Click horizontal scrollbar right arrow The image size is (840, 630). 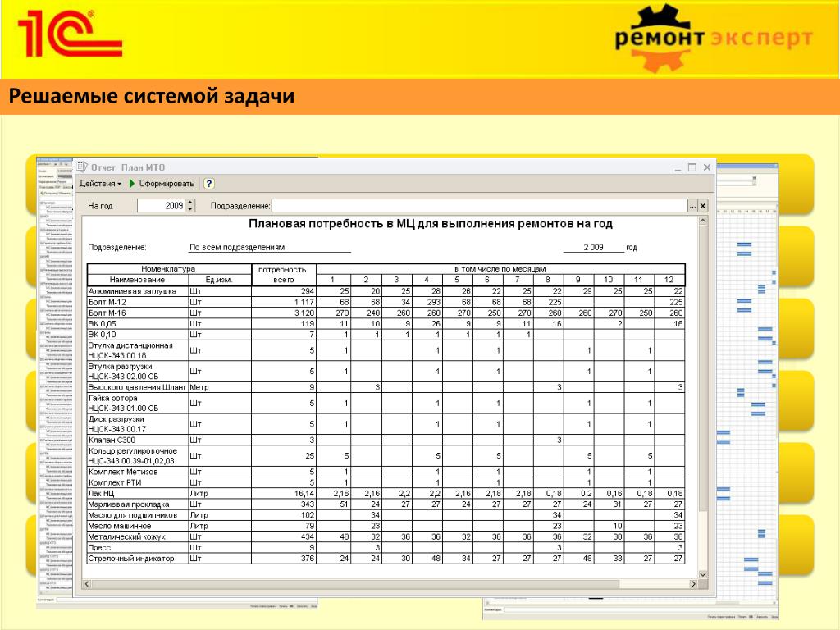point(693,584)
